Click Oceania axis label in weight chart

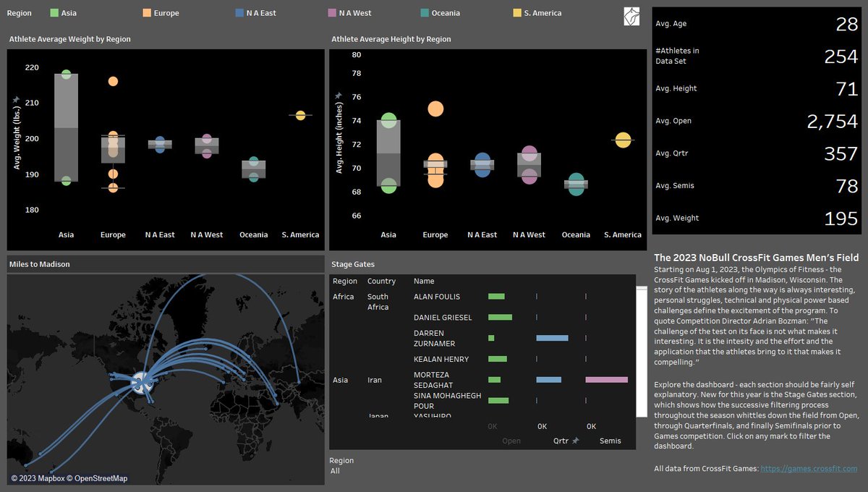point(254,234)
